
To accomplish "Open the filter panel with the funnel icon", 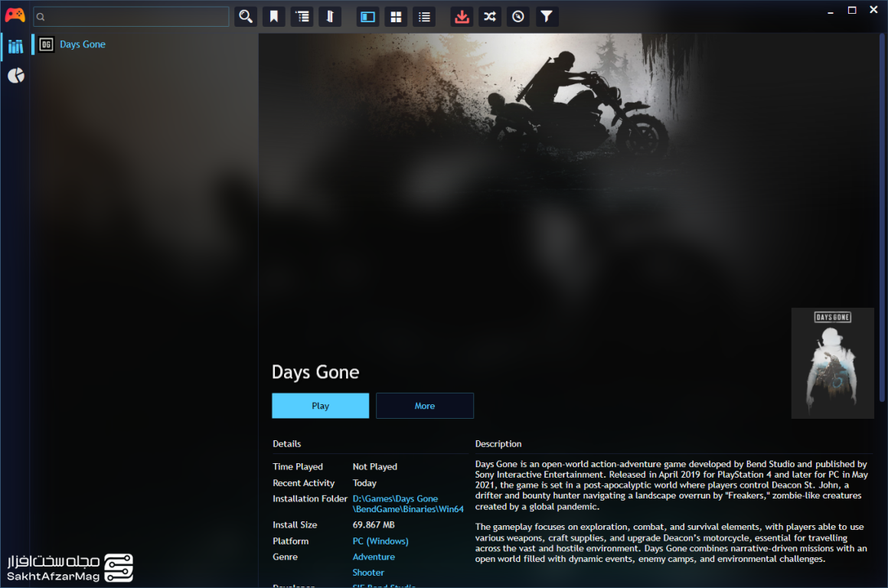I will point(547,16).
